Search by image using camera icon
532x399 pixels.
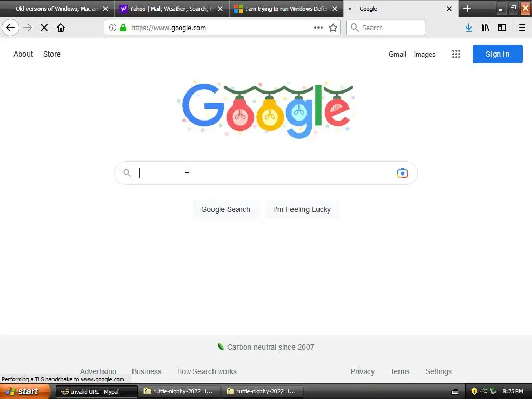click(403, 173)
